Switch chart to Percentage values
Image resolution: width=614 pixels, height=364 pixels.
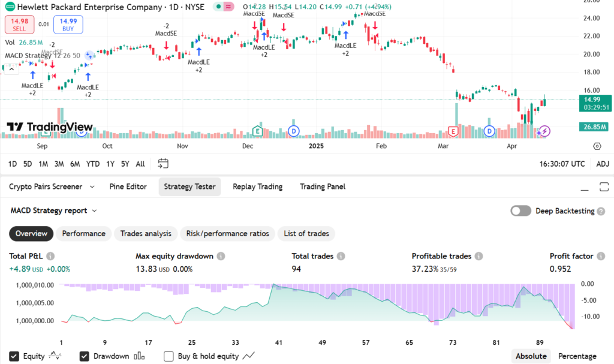pos(577,356)
